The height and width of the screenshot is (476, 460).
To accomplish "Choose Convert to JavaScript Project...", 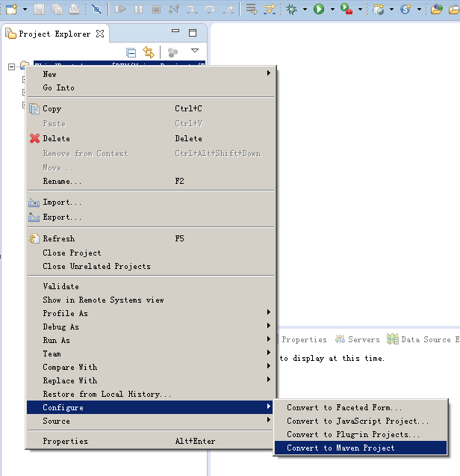I will click(x=361, y=421).
